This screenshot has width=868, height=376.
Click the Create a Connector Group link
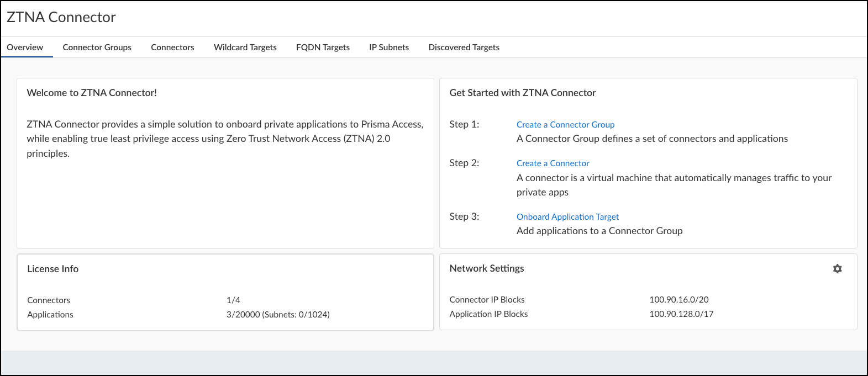[565, 125]
